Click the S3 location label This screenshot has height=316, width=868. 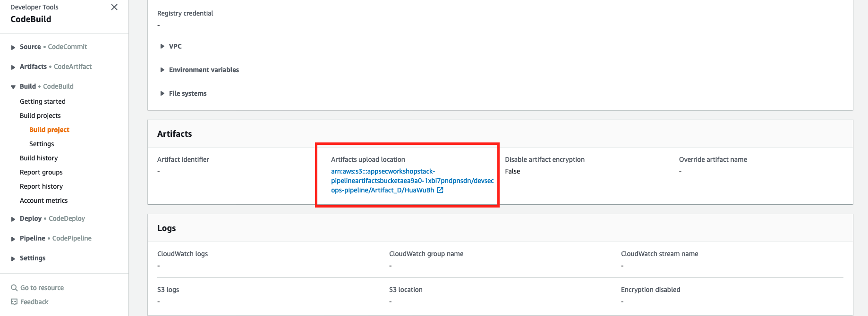[x=406, y=290]
